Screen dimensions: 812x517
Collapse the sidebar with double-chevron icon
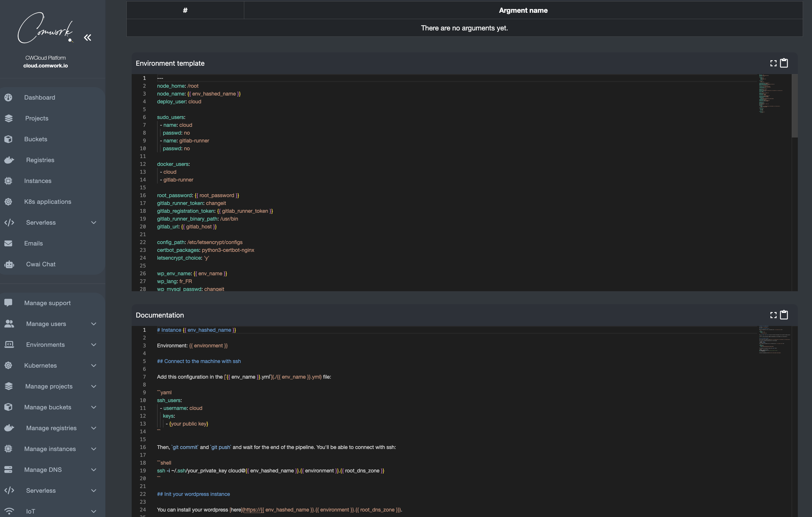pos(87,37)
